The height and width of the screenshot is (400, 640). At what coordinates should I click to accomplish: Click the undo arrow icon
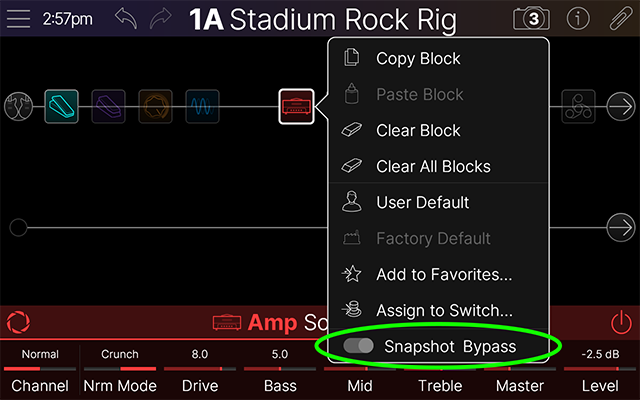coord(126,18)
